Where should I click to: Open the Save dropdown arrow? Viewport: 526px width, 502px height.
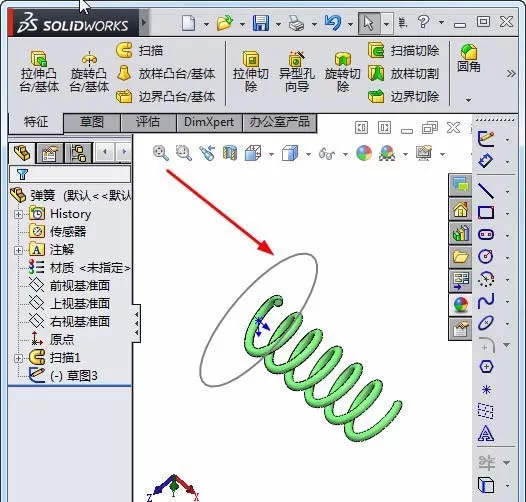(x=278, y=24)
